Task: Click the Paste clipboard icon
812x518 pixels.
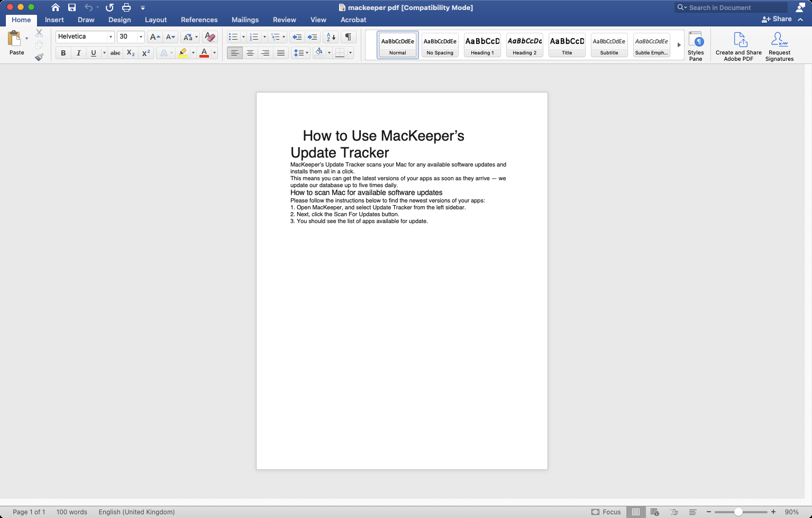Action: (14, 39)
